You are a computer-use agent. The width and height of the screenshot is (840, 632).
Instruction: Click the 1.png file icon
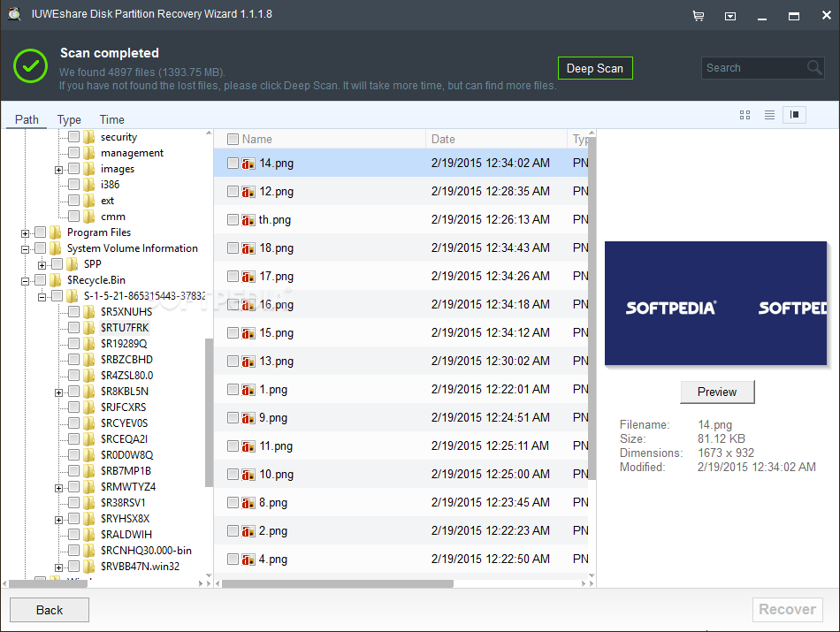tap(248, 390)
